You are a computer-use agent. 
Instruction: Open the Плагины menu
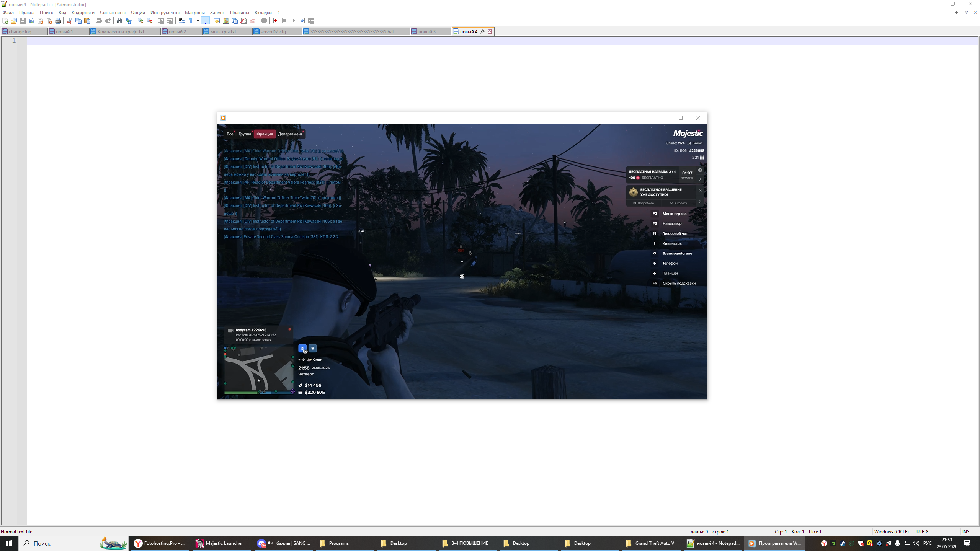click(x=239, y=13)
